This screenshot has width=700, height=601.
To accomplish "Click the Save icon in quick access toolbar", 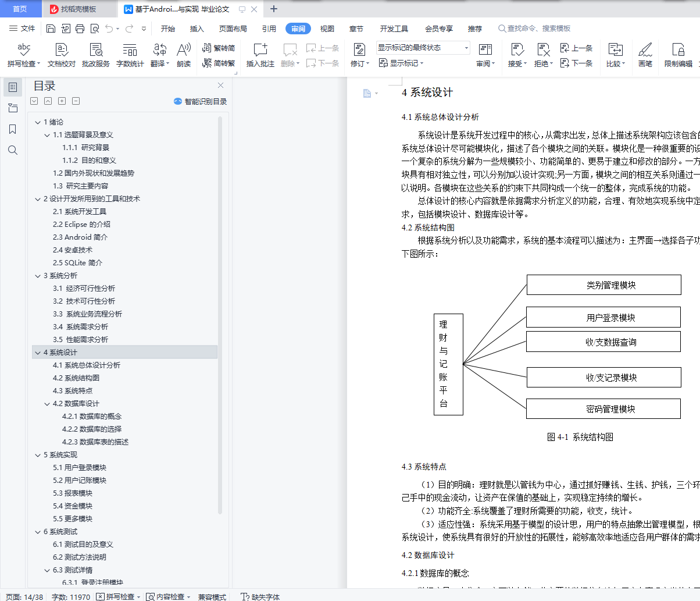I will click(51, 29).
